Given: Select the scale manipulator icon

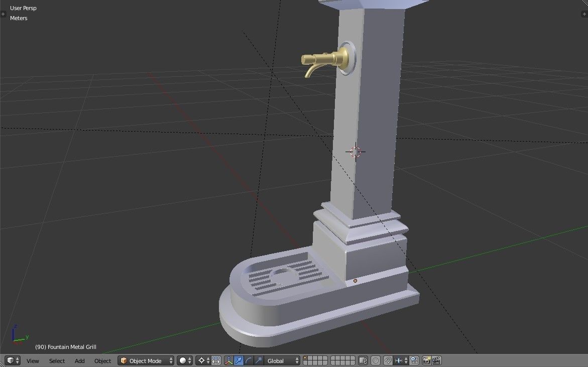Looking at the screenshot, I should tap(259, 360).
